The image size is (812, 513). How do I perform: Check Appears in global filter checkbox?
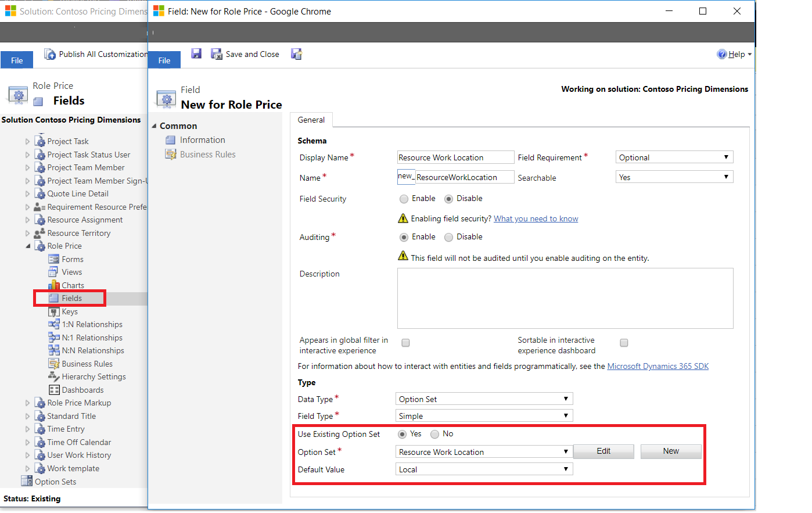pos(405,343)
